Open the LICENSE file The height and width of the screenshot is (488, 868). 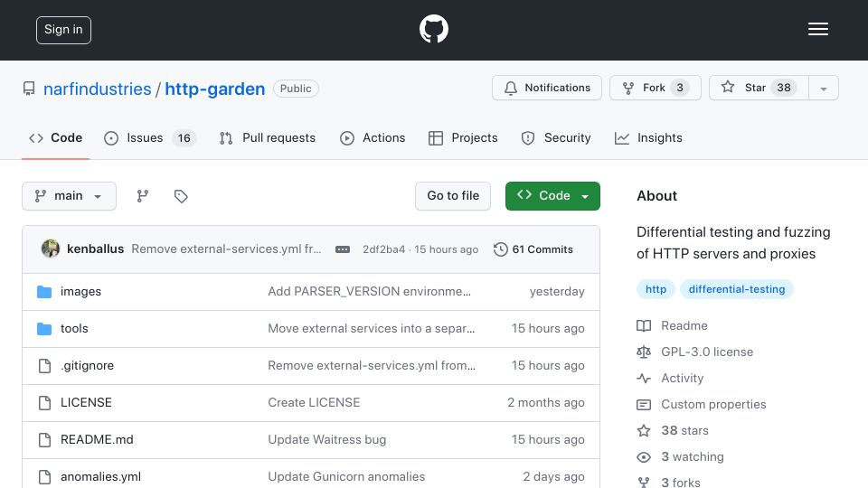86,403
